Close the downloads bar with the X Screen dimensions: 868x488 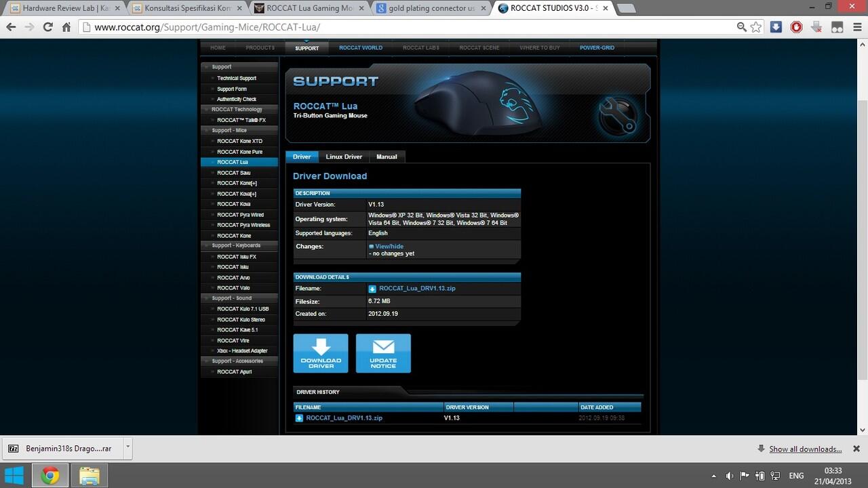tap(856, 449)
